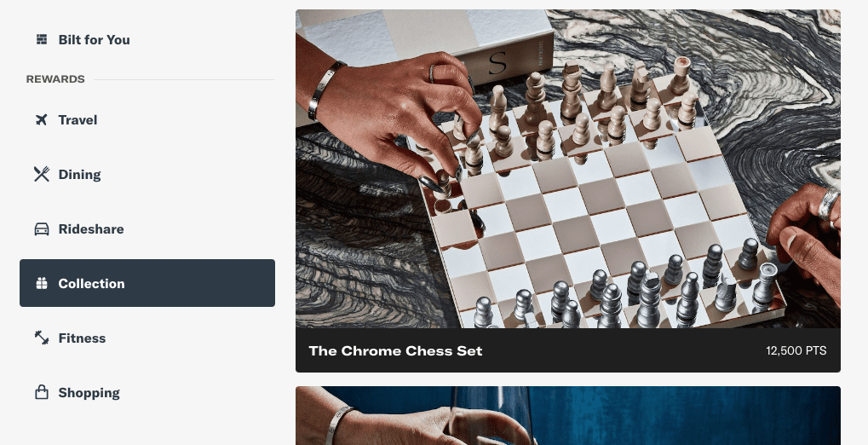This screenshot has width=868, height=445.
Task: Open the Shopping rewards section
Action: [147, 392]
